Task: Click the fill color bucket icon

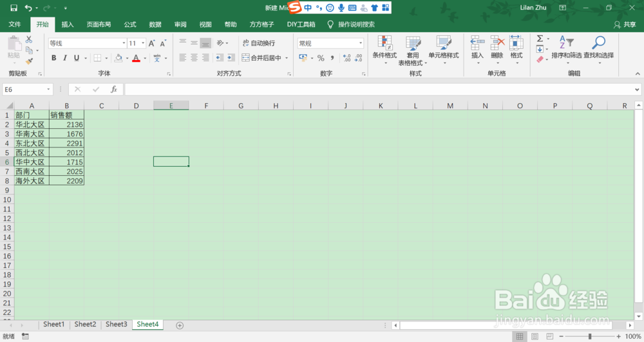Action: click(118, 58)
